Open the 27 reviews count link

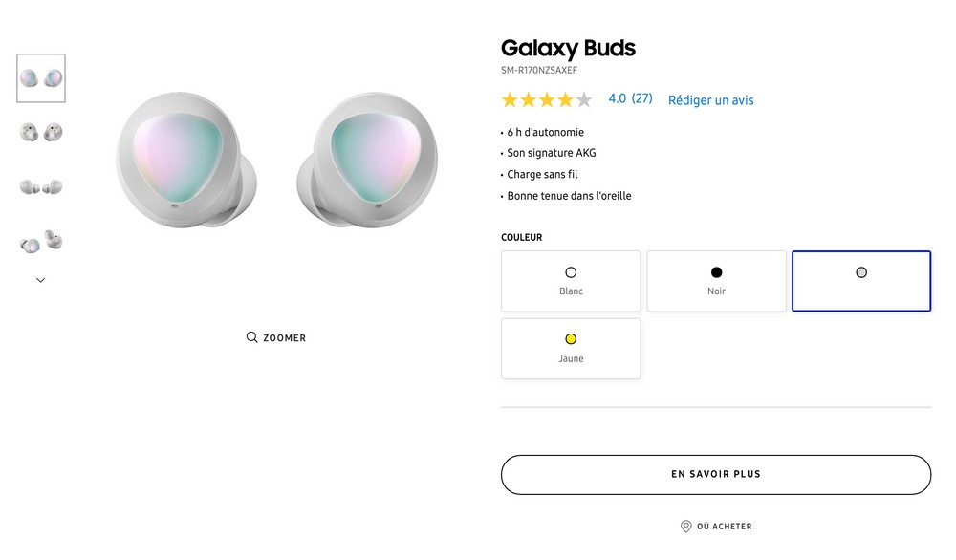642,98
